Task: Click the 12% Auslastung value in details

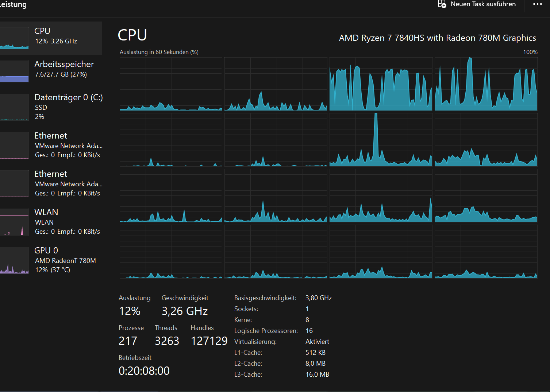Action: 130,311
